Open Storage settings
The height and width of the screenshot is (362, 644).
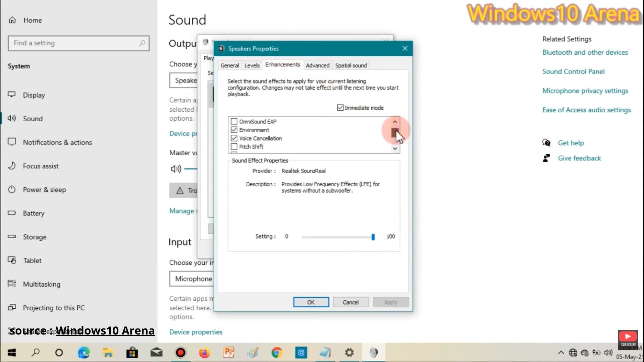[27, 237]
